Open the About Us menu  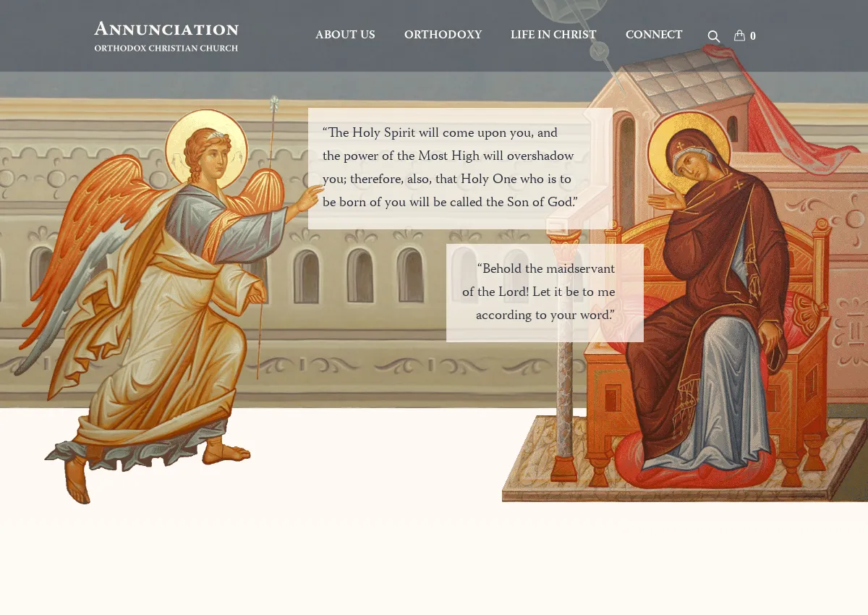[345, 35]
